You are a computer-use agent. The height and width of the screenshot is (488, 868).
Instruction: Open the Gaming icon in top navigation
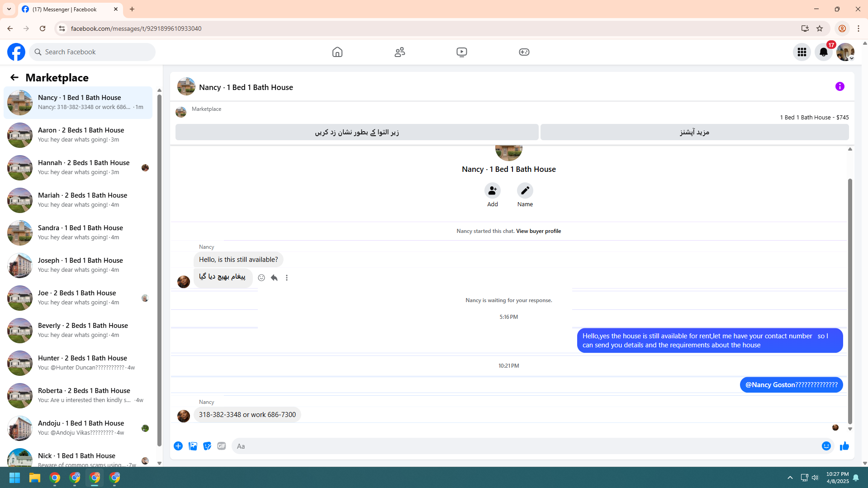[524, 52]
